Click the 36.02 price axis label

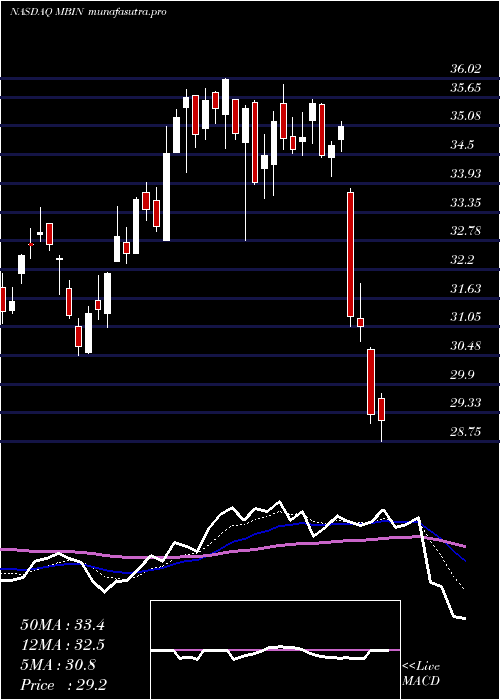(466, 69)
